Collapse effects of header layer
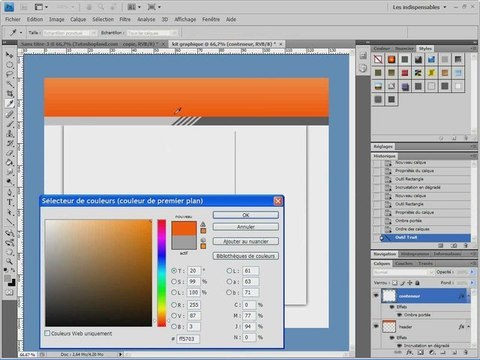The width and height of the screenshot is (480, 360). click(x=469, y=327)
